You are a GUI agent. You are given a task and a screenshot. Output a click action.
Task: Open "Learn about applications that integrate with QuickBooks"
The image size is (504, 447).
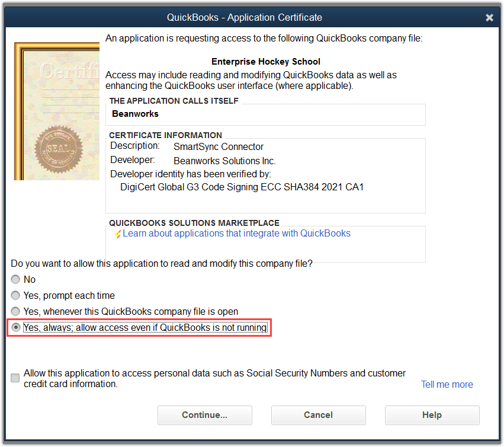tap(236, 234)
